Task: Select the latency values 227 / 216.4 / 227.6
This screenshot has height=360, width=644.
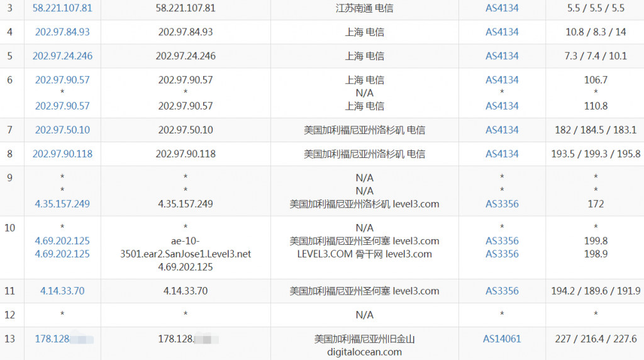Action: (596, 339)
